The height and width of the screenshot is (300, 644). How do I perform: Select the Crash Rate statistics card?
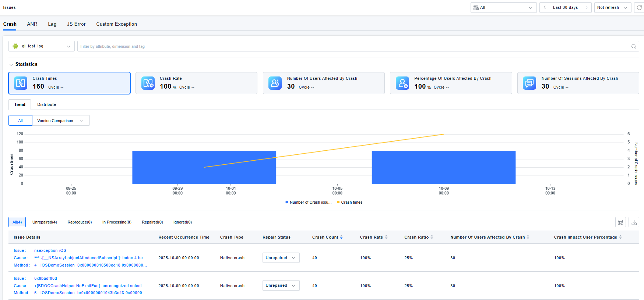(x=196, y=83)
